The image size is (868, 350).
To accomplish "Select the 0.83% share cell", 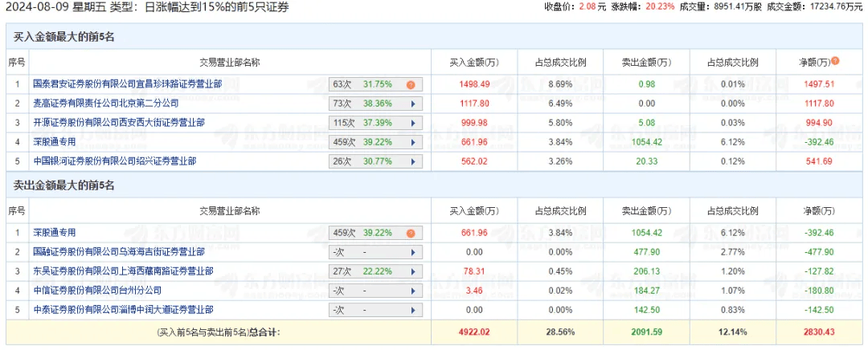I will coord(733,310).
